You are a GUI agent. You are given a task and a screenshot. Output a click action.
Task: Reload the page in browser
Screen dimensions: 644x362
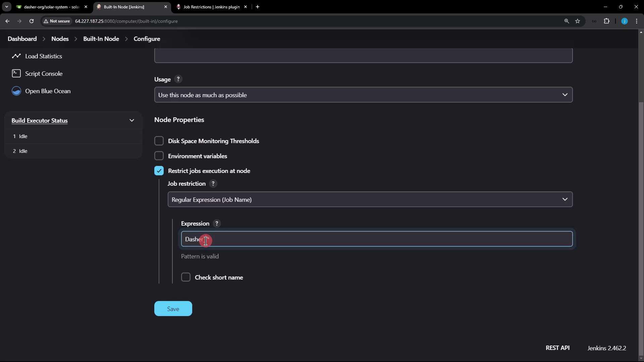pos(32,21)
